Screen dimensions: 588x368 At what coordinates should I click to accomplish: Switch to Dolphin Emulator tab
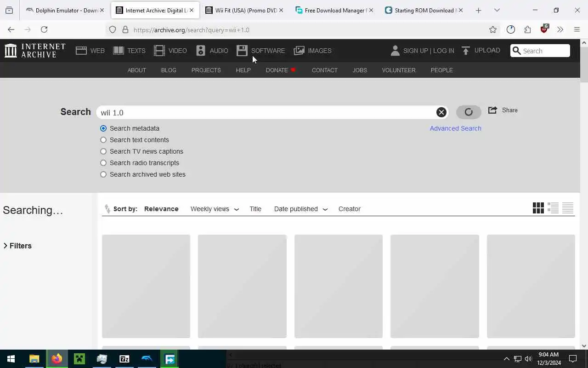pos(65,10)
